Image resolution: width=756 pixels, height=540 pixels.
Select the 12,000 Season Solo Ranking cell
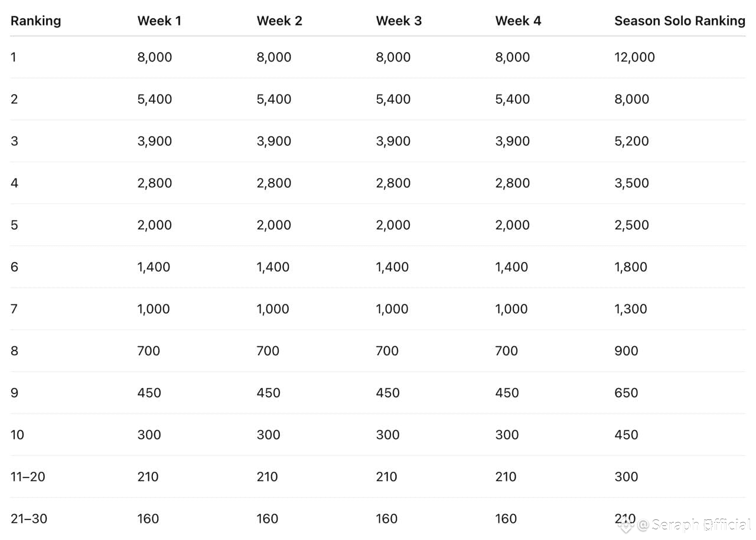(634, 57)
